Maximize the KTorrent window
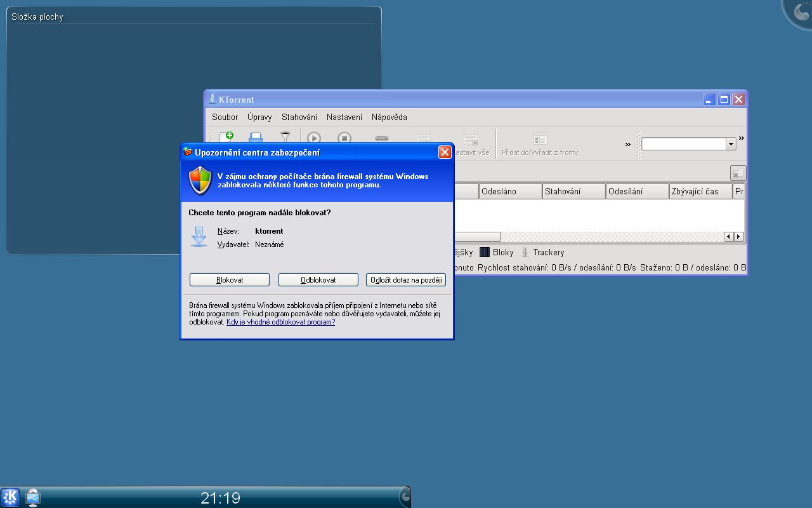The width and height of the screenshot is (812, 508). [724, 100]
